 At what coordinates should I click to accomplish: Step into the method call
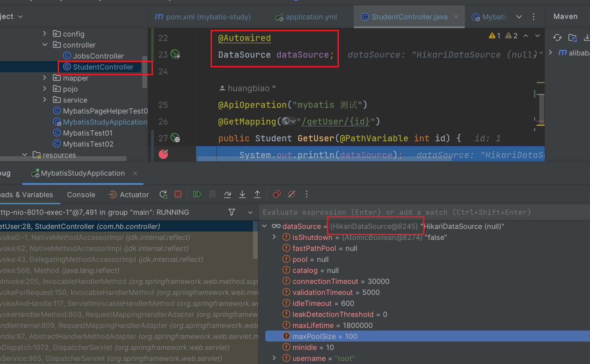242,195
